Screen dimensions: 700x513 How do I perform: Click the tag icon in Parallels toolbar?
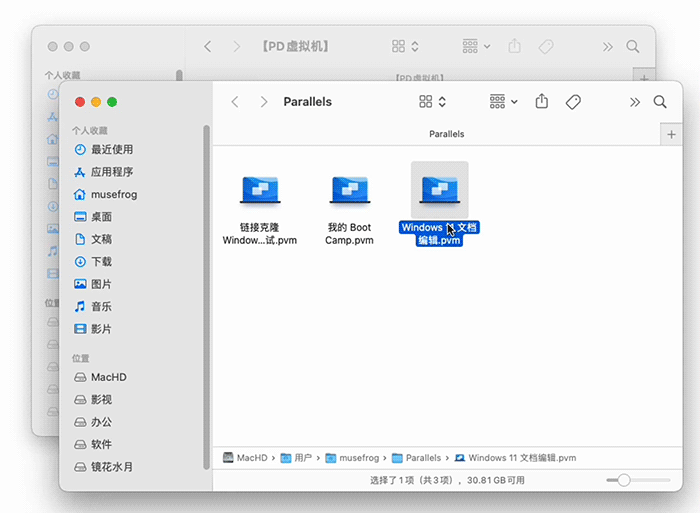(x=573, y=102)
